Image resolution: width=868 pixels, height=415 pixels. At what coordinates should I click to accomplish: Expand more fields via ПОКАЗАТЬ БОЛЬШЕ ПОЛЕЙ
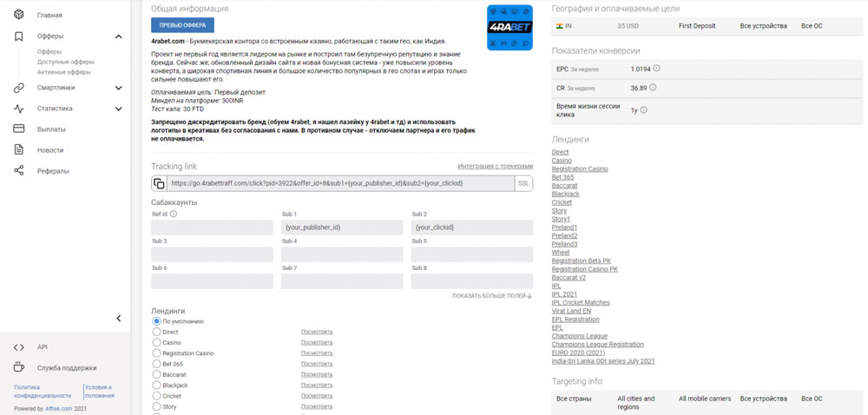click(x=492, y=296)
